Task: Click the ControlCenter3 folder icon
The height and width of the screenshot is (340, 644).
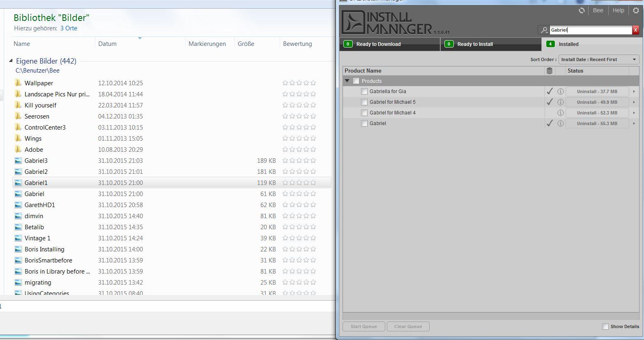Action: tap(18, 127)
